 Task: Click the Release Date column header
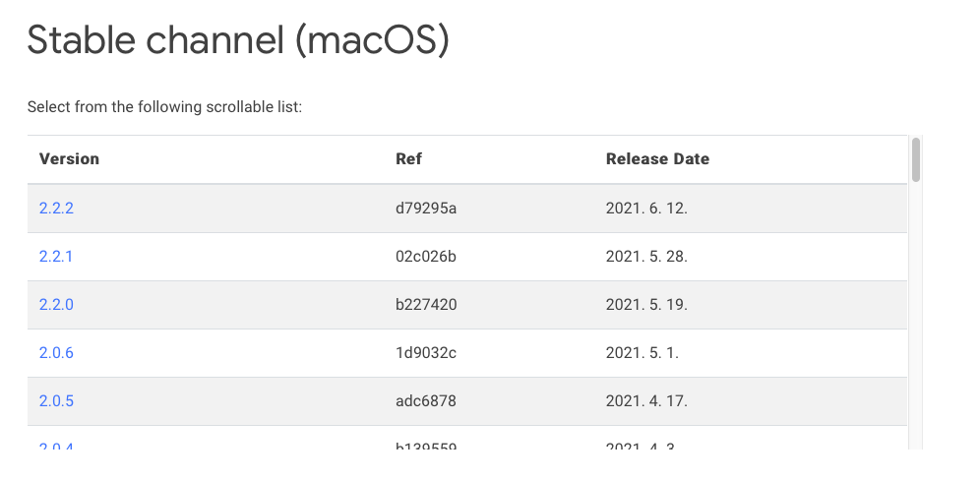pyautogui.click(x=657, y=159)
